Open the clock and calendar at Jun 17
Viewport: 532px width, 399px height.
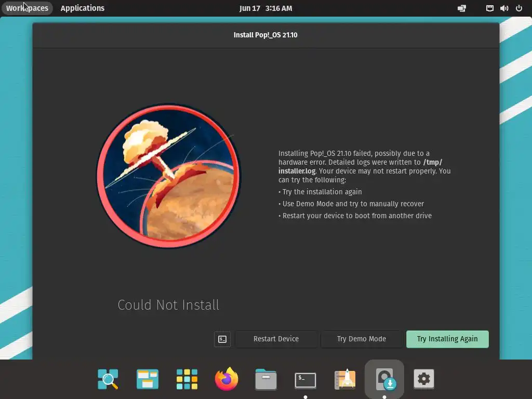[265, 8]
